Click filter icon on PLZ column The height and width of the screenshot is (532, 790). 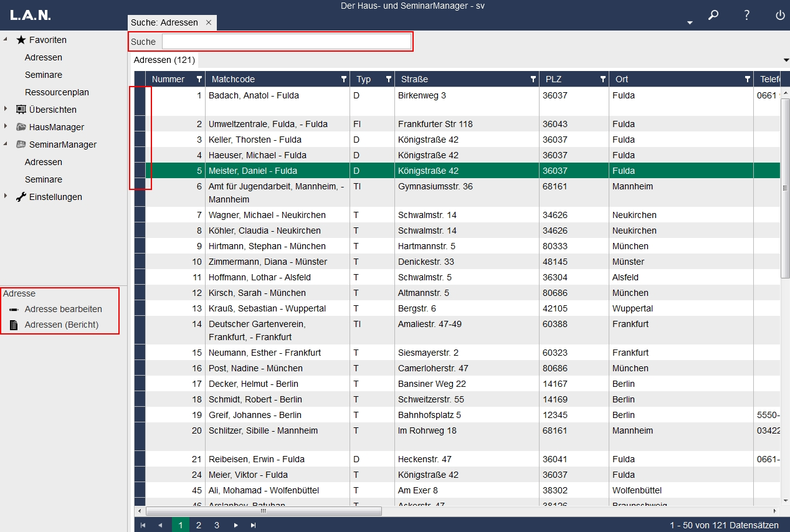pyautogui.click(x=602, y=79)
